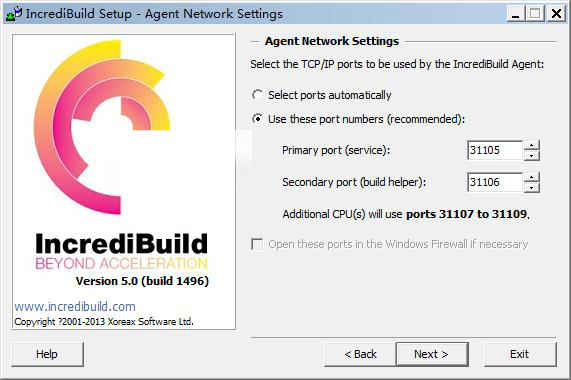Click the IncrediBuild title bar app icon
571x380 pixels.
click(14, 13)
